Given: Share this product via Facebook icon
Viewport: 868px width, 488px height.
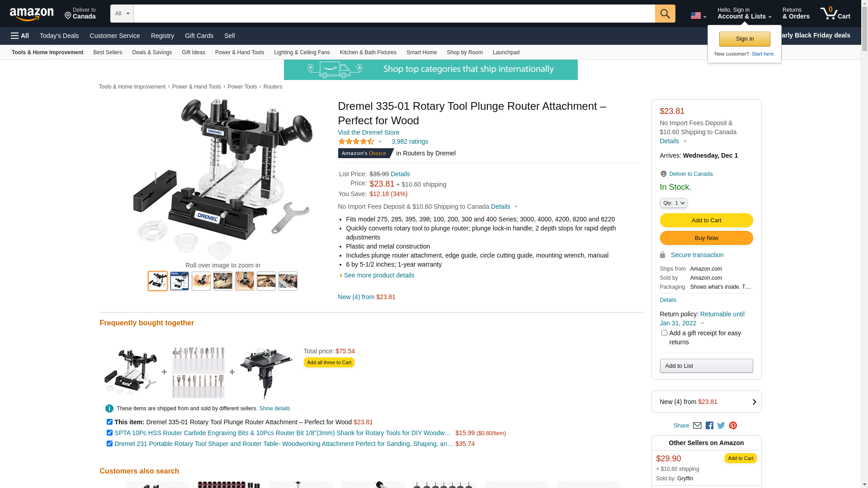Looking at the screenshot, I should [x=709, y=426].
